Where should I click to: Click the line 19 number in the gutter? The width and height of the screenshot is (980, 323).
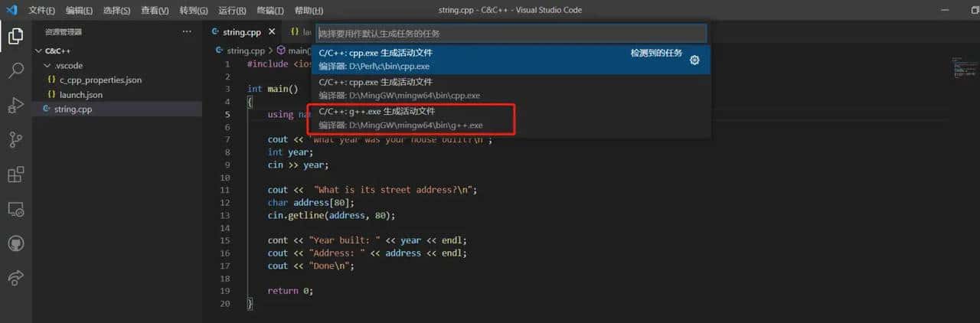225,291
